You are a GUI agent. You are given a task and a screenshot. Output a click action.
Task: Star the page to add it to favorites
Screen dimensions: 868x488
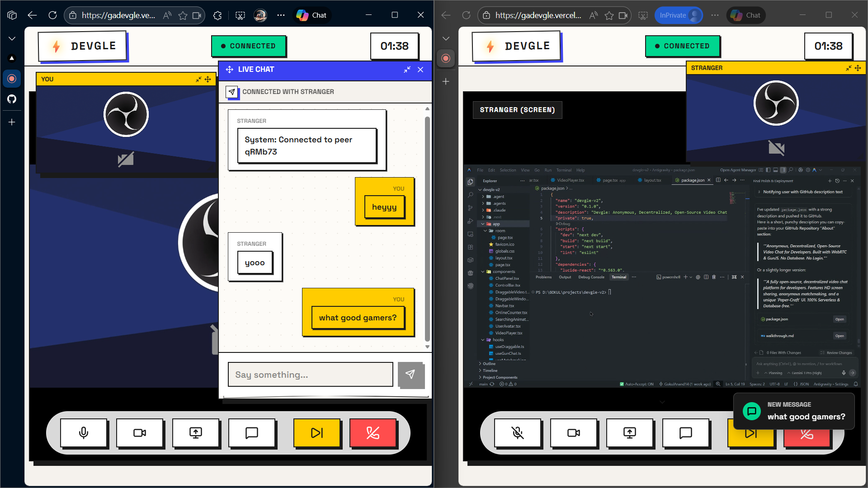tap(183, 15)
